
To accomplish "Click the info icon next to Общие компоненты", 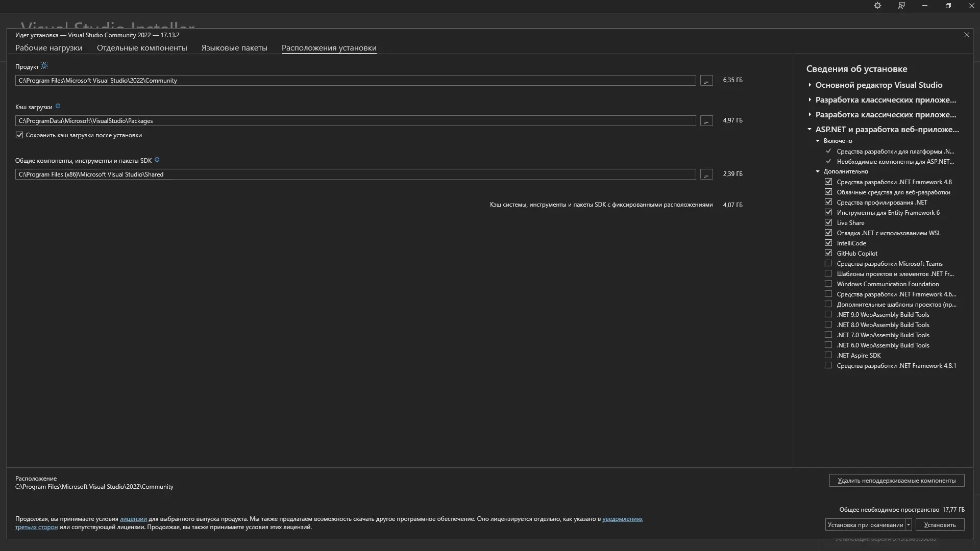I will tap(157, 160).
